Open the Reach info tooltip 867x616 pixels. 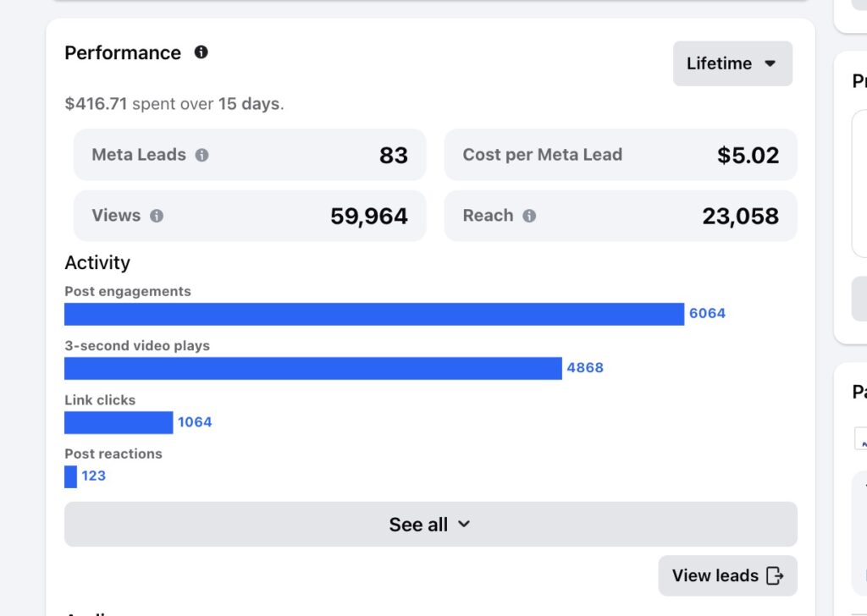coord(531,215)
